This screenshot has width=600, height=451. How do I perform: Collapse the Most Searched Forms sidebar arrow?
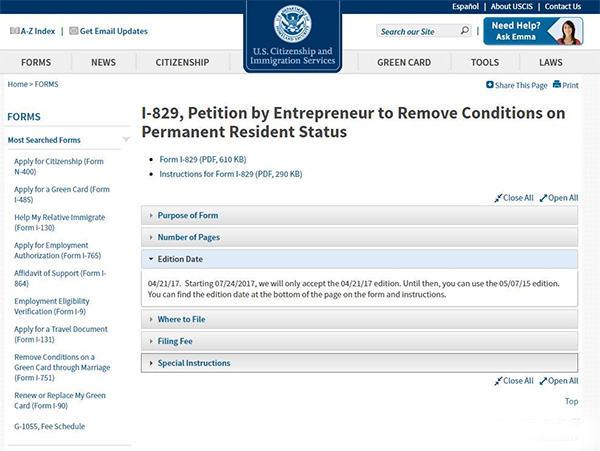tap(126, 140)
